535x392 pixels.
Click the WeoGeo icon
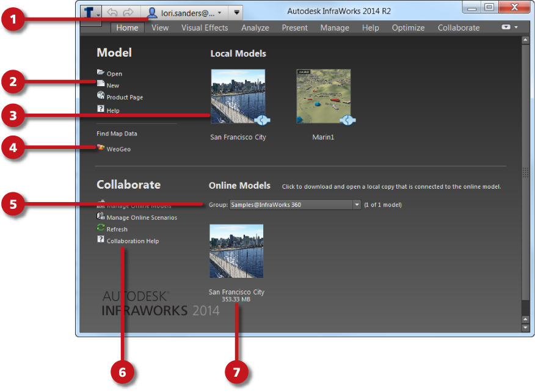101,147
